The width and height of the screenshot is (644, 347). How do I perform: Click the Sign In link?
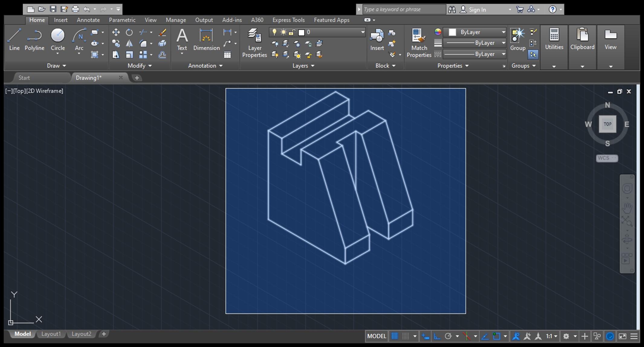(x=477, y=9)
